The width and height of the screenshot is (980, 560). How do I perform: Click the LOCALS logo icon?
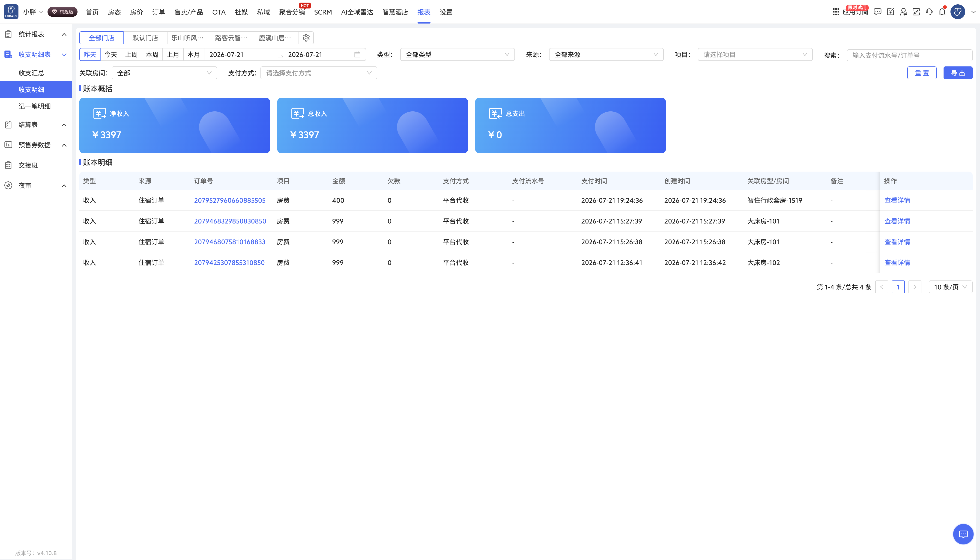click(x=11, y=12)
